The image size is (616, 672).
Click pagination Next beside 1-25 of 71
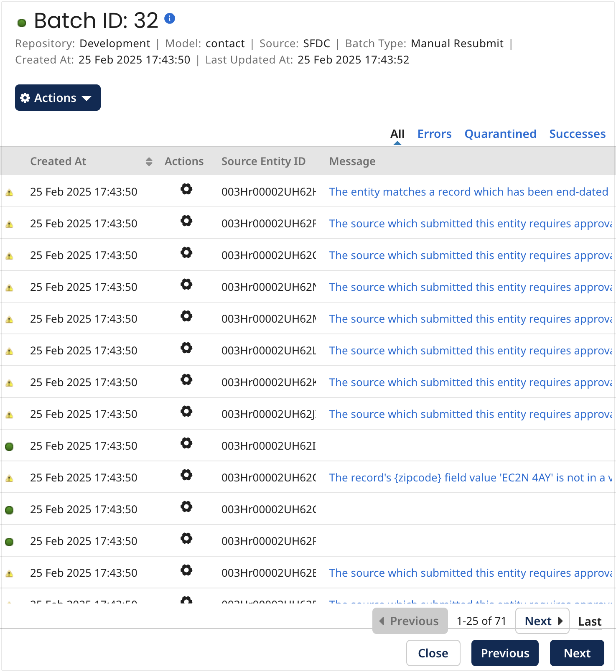click(542, 621)
